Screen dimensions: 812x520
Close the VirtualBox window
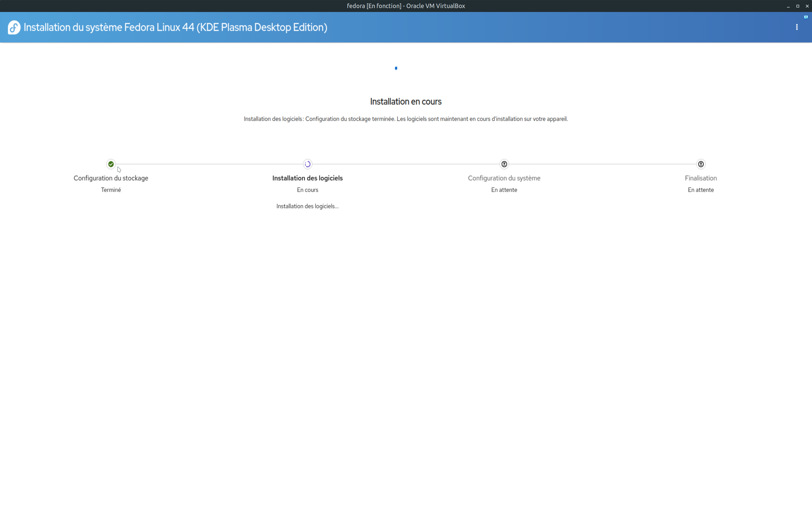(807, 6)
